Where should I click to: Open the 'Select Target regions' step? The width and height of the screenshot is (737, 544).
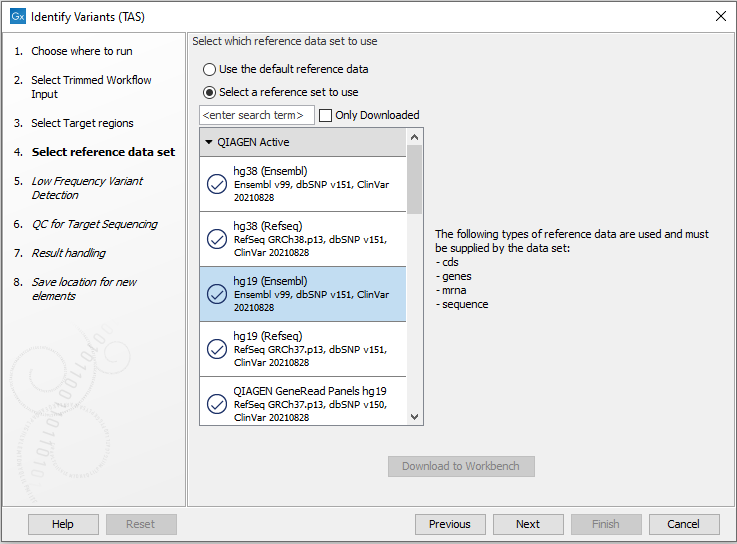pos(82,123)
